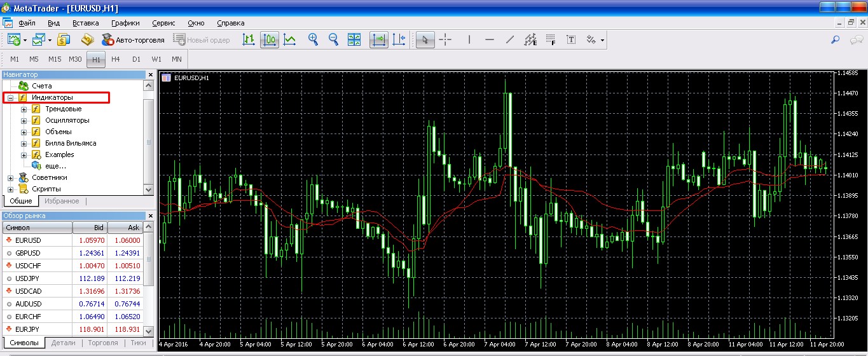Insert arrow objects icon

pyautogui.click(x=591, y=40)
